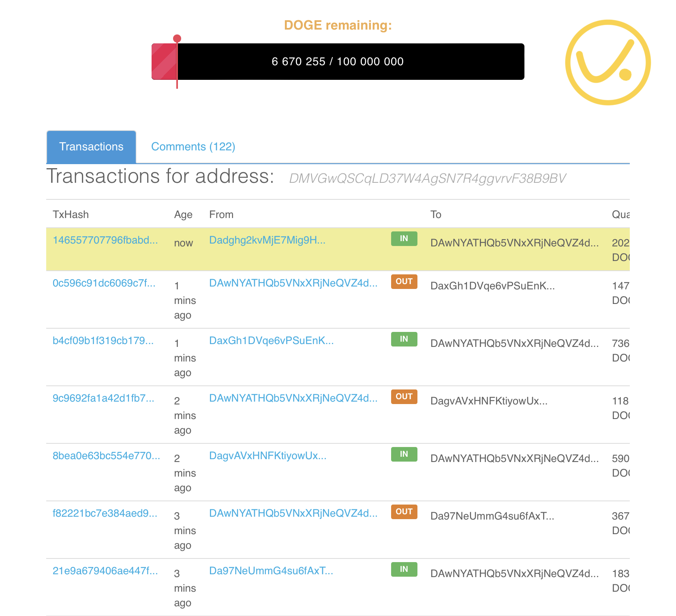Click IN badge in 21e9a679406ae447f row

(404, 569)
